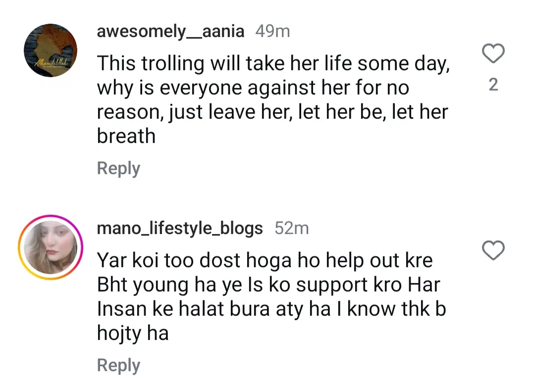This screenshot has height=392, width=535.
Task: View the 2 likes on first comment
Action: pyautogui.click(x=493, y=85)
